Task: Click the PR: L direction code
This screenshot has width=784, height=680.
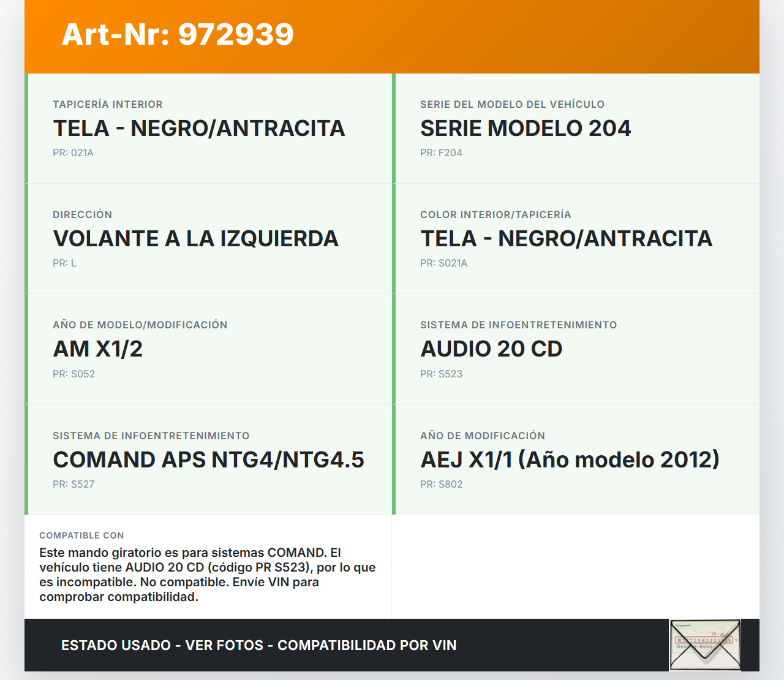Action: click(x=65, y=263)
